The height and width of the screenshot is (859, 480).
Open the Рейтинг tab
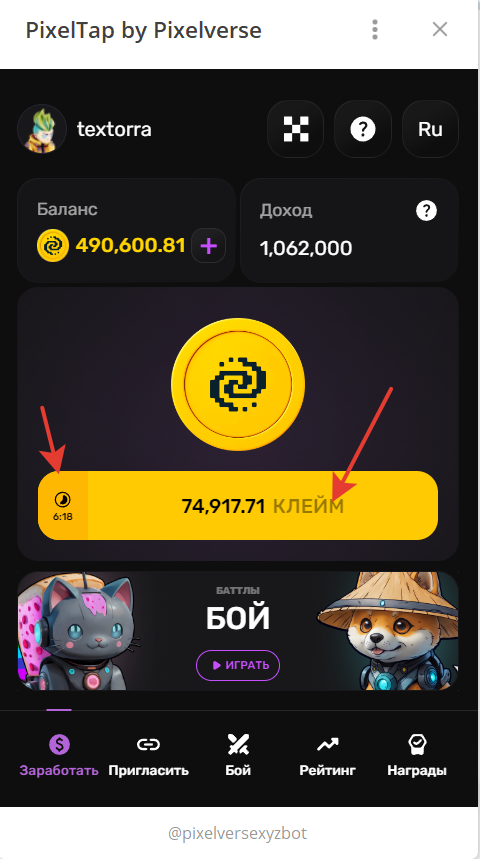[x=328, y=756]
